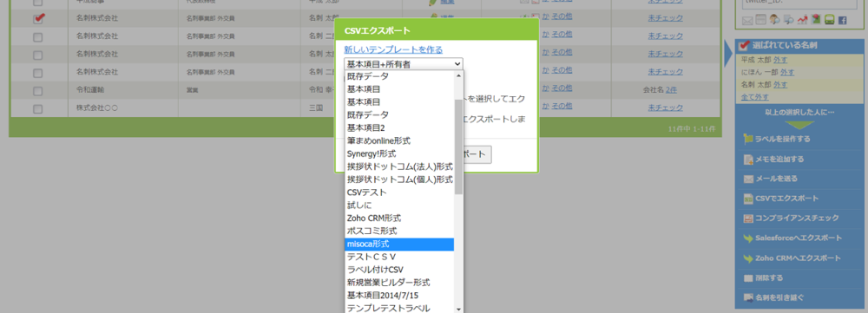Click 削除する trash icon
This screenshot has height=313, width=868.
point(748,278)
